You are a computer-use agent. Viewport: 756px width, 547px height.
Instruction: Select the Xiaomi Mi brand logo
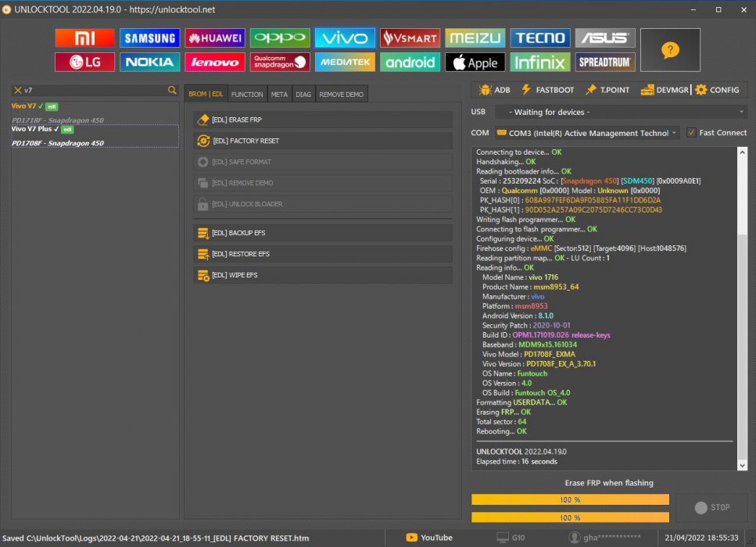click(x=84, y=38)
